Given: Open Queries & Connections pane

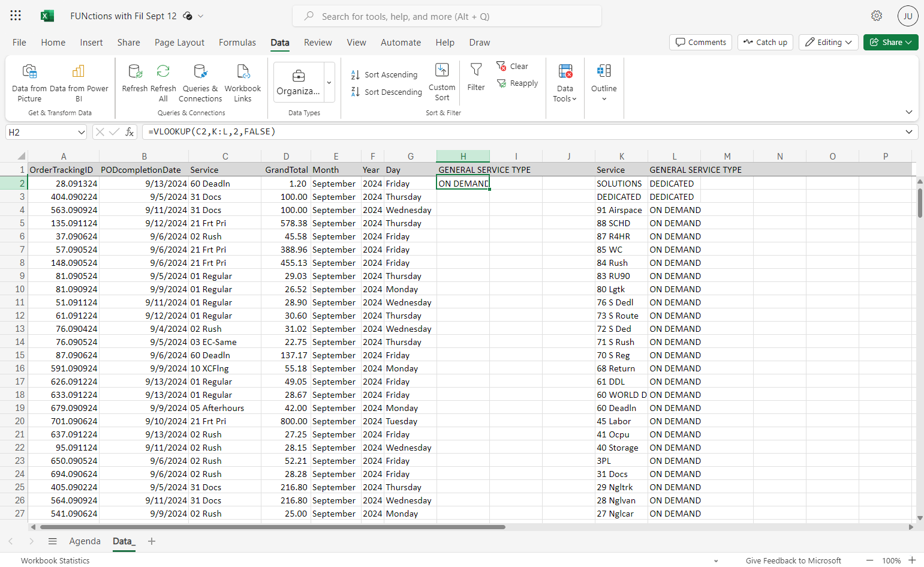Looking at the screenshot, I should (x=200, y=83).
